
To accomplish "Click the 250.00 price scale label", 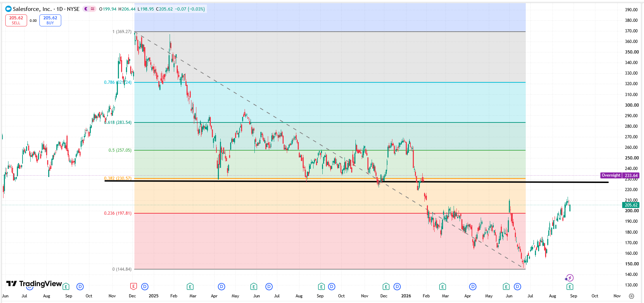I will (x=631, y=158).
